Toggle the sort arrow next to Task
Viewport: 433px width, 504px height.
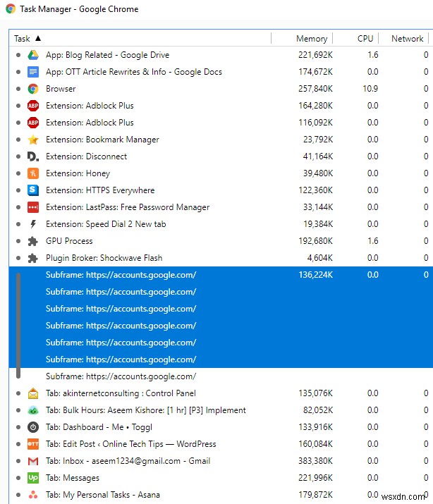point(38,39)
